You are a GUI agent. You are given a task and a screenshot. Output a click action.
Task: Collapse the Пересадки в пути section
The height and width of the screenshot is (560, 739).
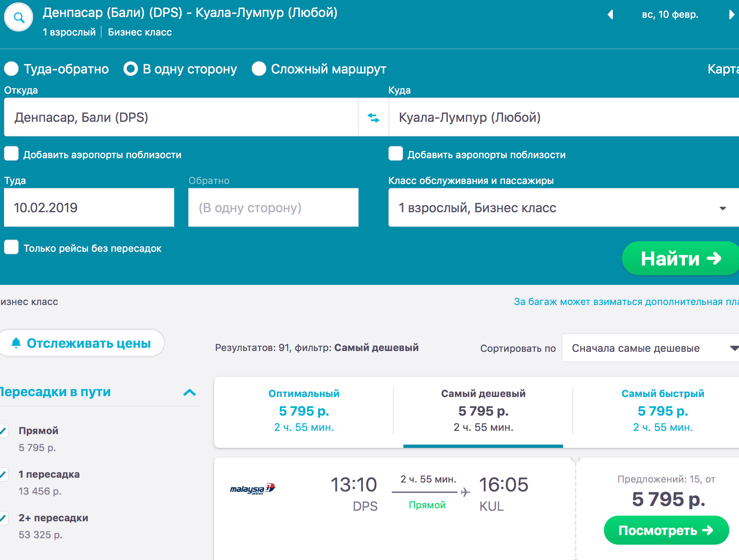[x=190, y=392]
